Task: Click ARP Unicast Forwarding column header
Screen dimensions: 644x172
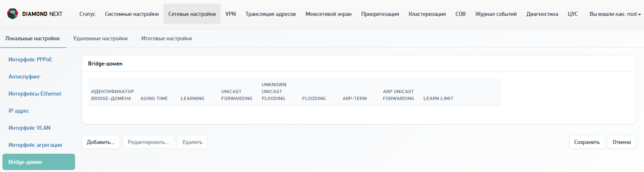Action: point(398,95)
